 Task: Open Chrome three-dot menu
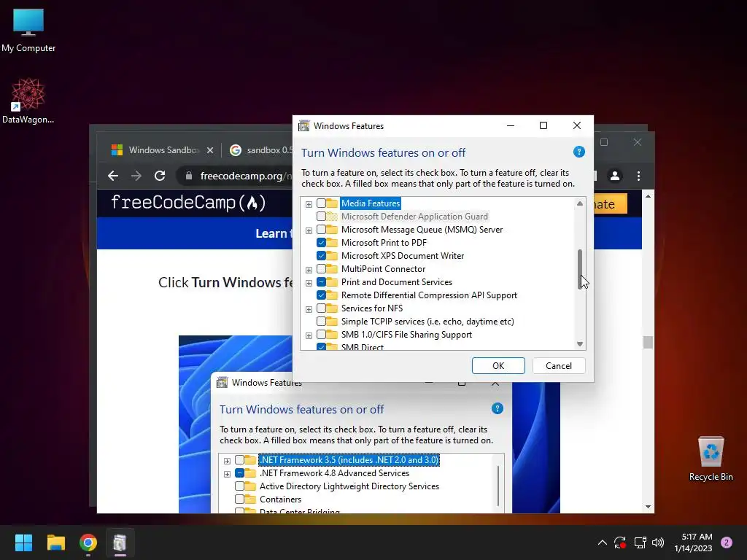[638, 176]
